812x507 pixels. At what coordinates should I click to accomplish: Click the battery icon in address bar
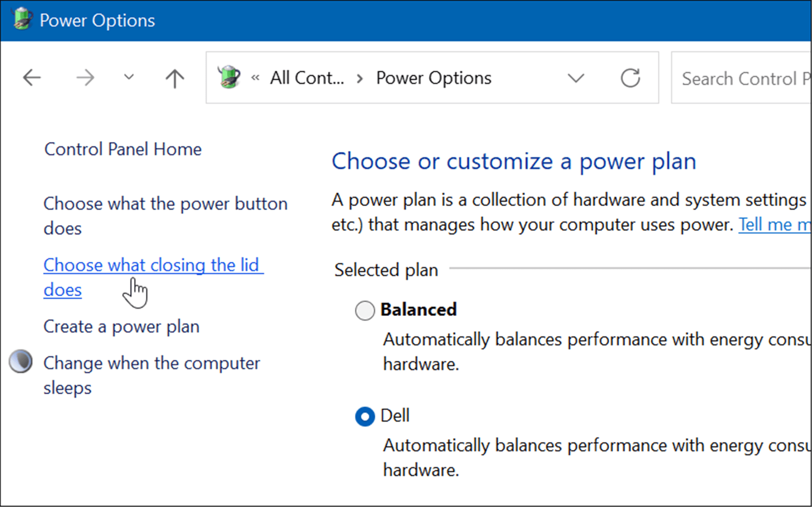(229, 77)
